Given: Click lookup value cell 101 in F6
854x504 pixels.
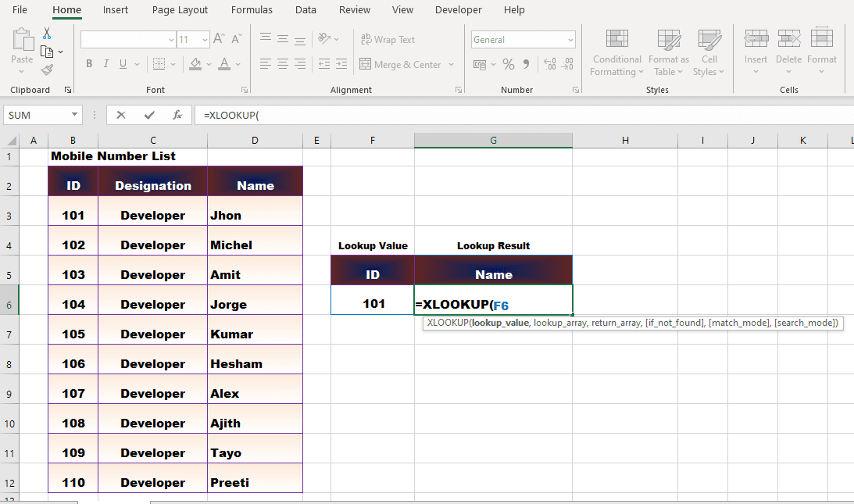Looking at the screenshot, I should [x=373, y=300].
